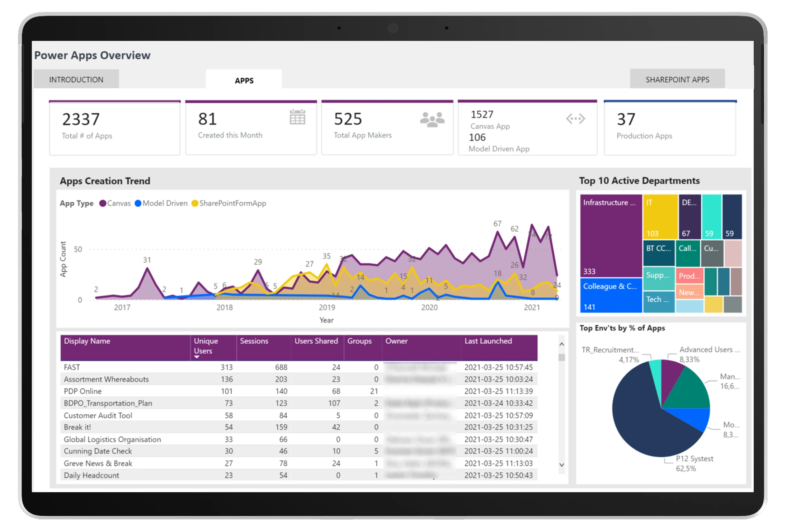Click the code brackets icon on Canvas App card
Image resolution: width=786 pixels, height=532 pixels.
click(x=576, y=118)
